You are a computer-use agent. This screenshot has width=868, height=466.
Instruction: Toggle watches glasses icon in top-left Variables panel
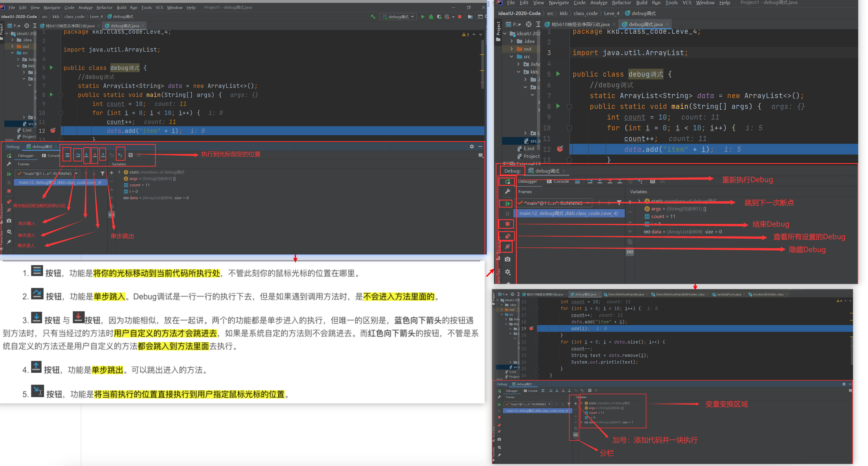(x=111, y=215)
